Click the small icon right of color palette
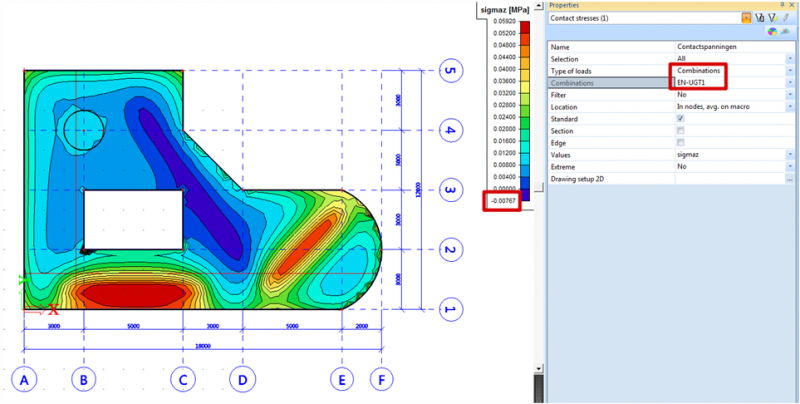 tap(786, 32)
